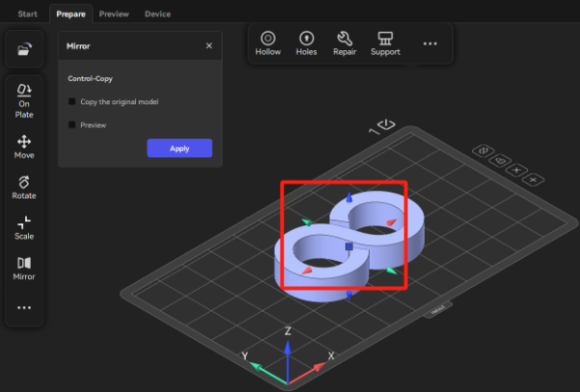Close the Mirror panel

coord(209,45)
